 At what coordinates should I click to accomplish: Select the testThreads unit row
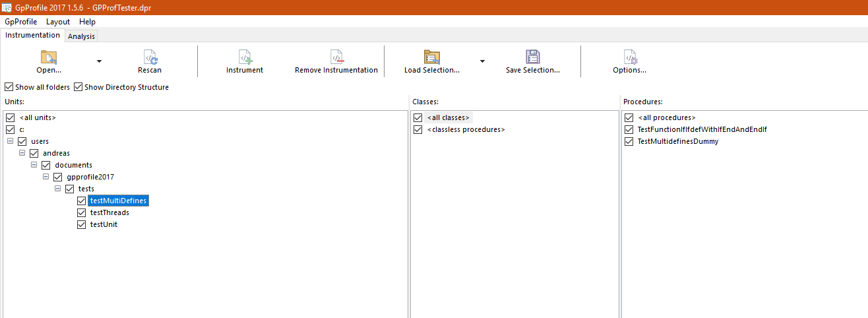109,212
